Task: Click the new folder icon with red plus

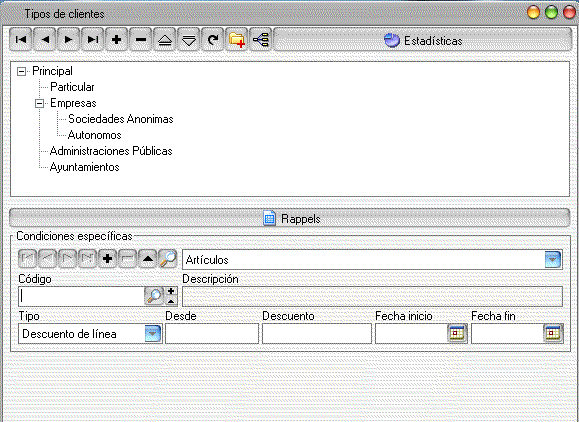Action: (x=237, y=39)
